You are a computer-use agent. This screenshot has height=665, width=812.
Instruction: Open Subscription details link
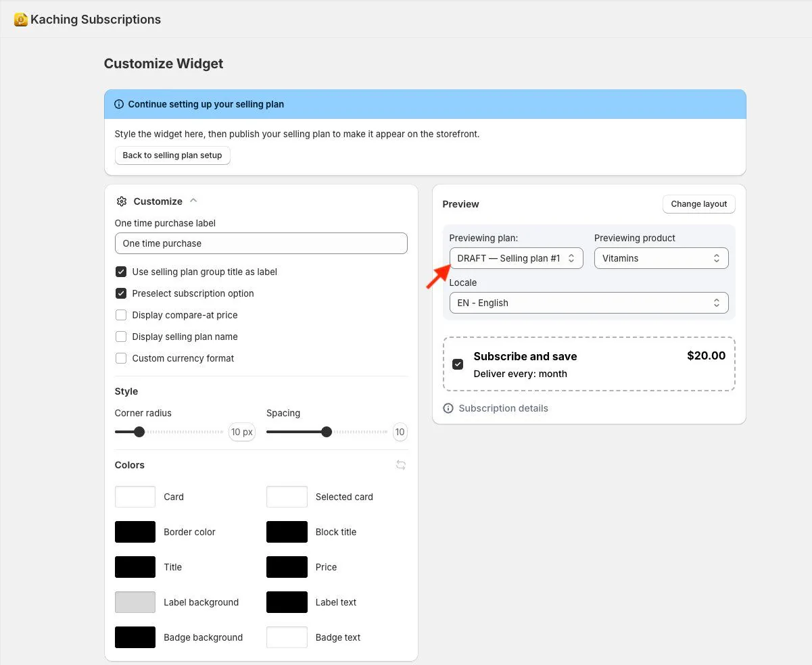(x=503, y=408)
